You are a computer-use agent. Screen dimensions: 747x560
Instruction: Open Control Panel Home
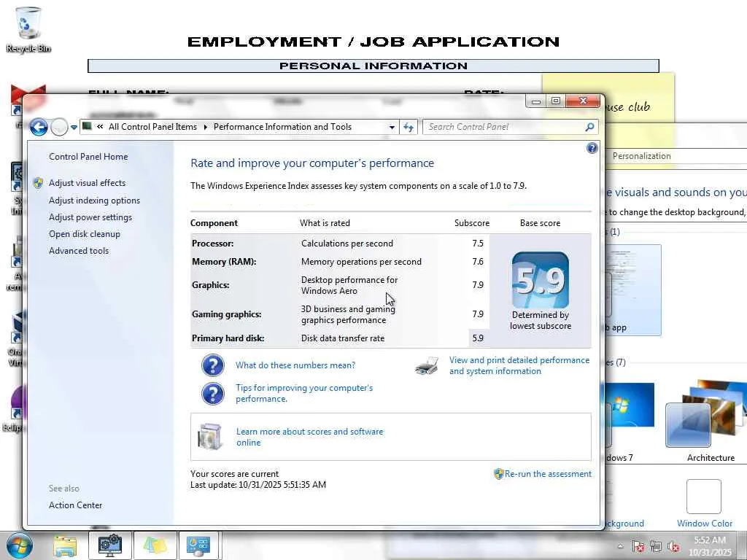click(88, 157)
